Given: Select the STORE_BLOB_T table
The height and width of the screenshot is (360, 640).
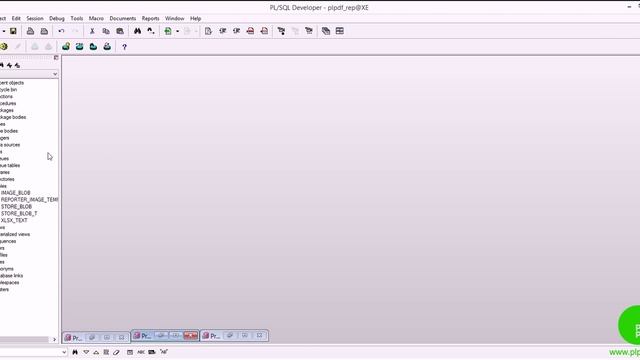Looking at the screenshot, I should (x=19, y=213).
